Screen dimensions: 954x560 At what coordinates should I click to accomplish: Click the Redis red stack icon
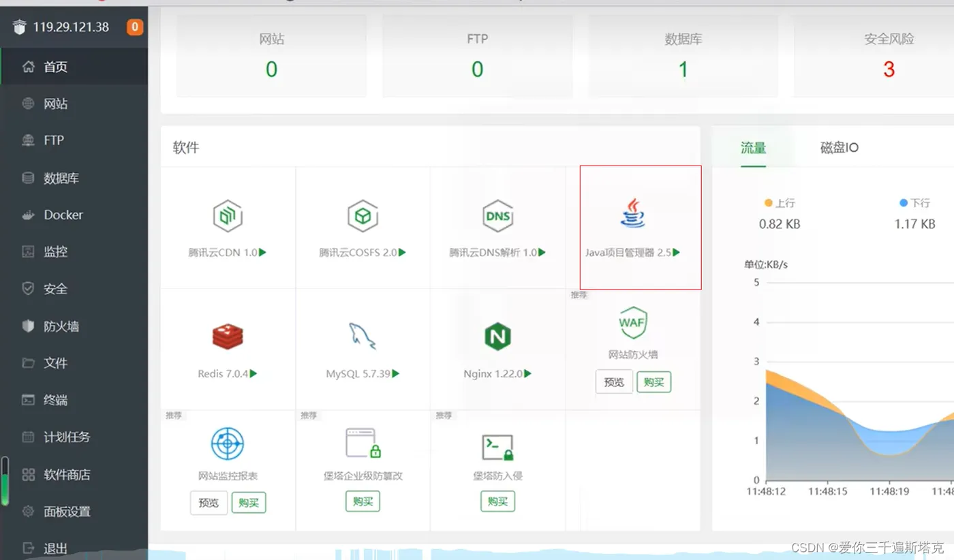[228, 336]
